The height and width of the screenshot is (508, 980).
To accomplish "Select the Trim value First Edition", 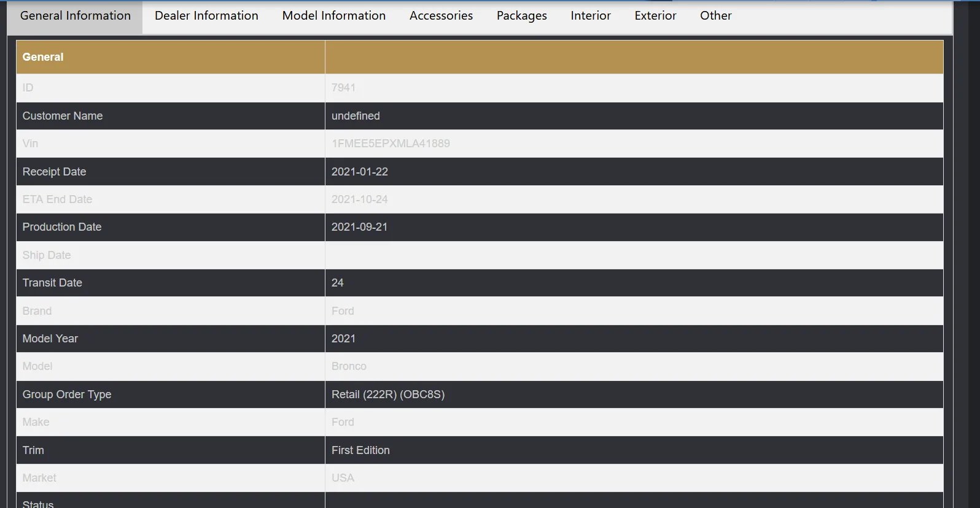I will tap(360, 450).
